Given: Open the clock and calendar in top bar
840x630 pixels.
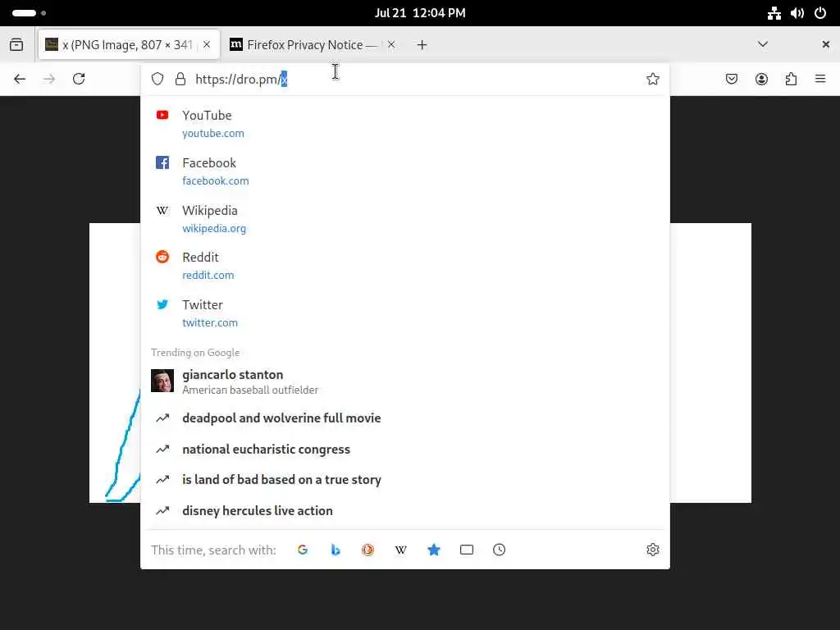Looking at the screenshot, I should pos(420,13).
